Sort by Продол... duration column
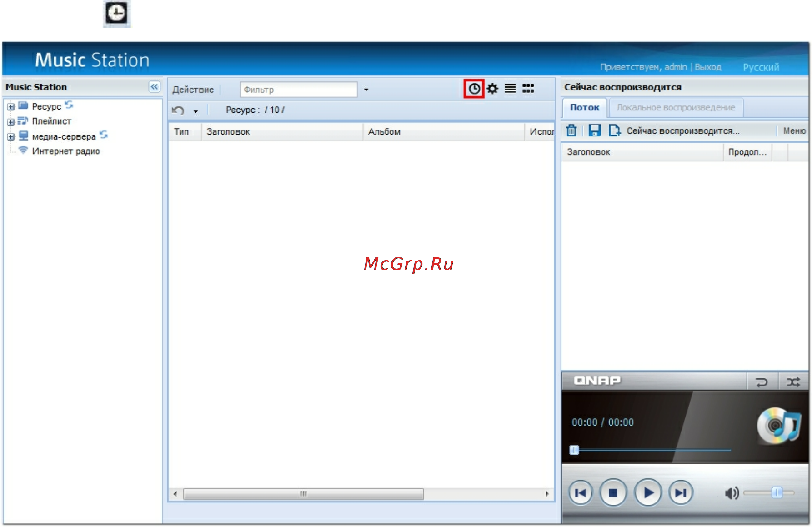Image resolution: width=812 pixels, height=527 pixels. (747, 152)
